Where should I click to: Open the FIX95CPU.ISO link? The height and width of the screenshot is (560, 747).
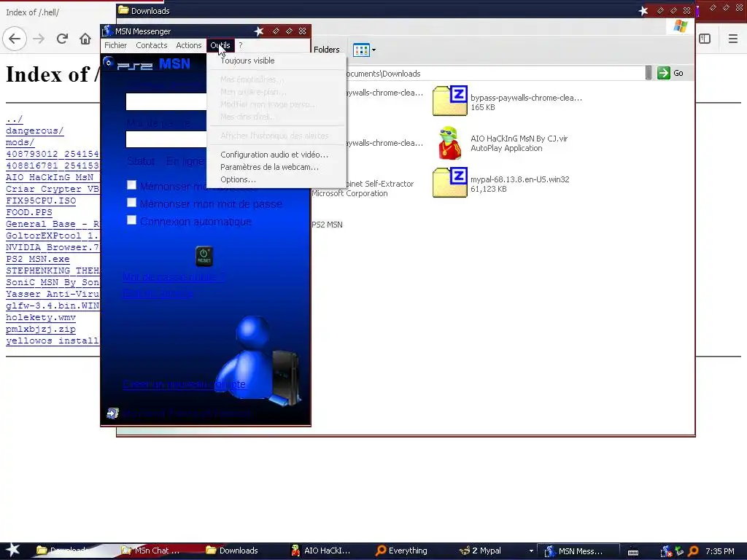41,201
